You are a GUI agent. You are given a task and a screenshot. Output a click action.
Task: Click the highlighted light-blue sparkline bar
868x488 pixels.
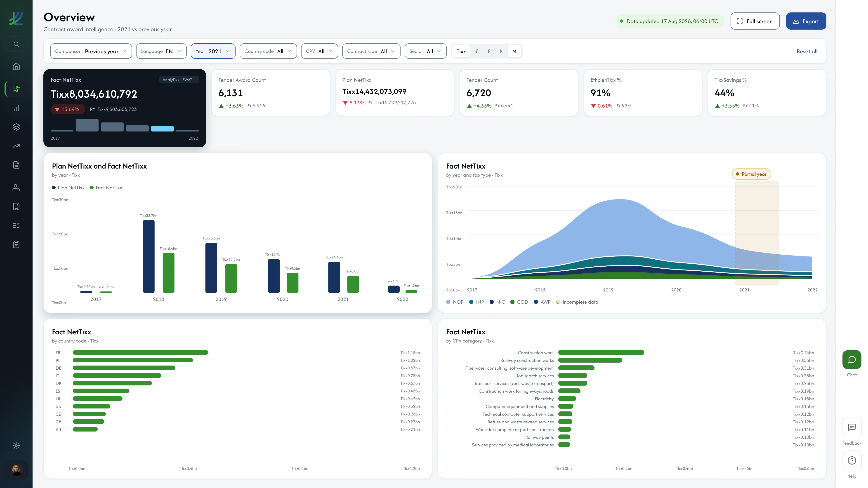tap(162, 129)
